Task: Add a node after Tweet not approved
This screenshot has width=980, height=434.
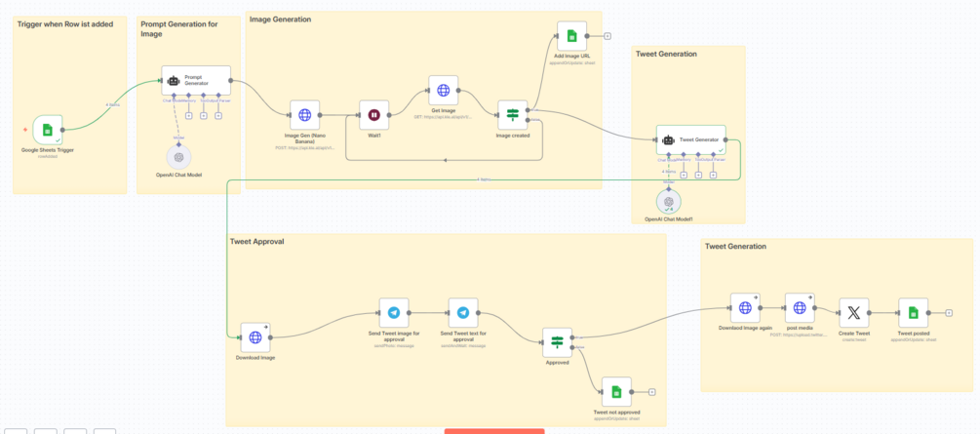Action: (x=652, y=392)
